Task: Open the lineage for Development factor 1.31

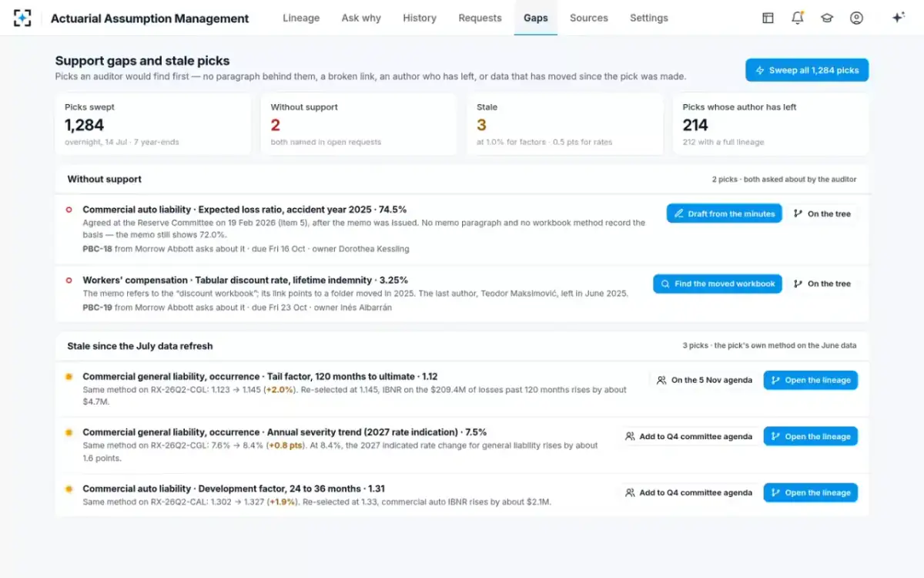Action: tap(811, 492)
